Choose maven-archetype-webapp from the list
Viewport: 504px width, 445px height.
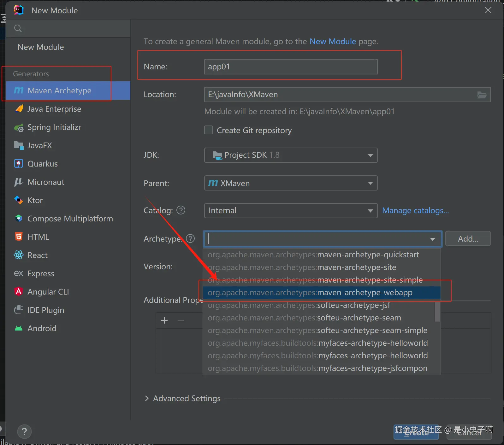click(x=322, y=292)
